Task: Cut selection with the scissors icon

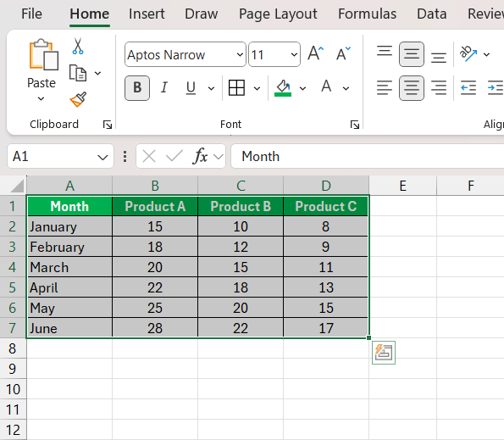Action: click(77, 46)
